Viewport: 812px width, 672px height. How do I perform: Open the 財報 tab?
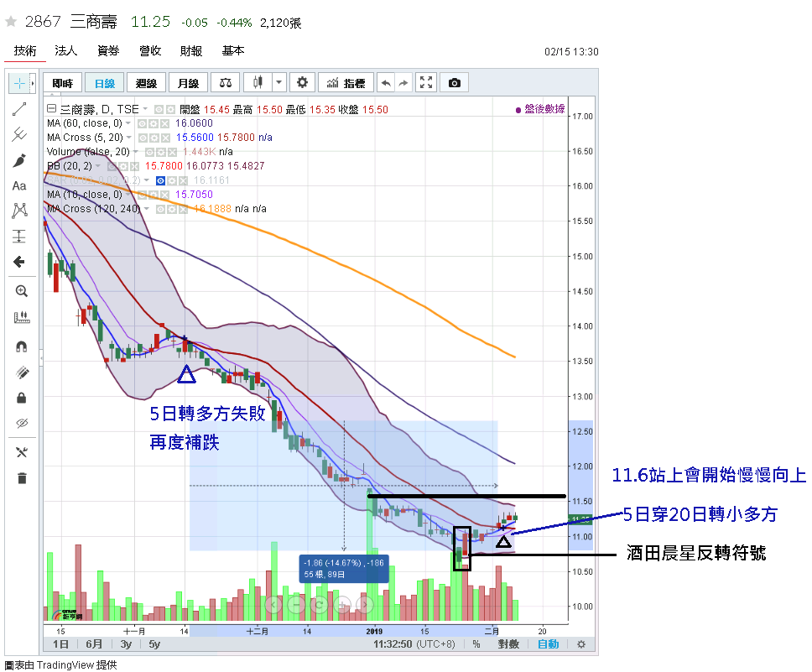pyautogui.click(x=191, y=51)
